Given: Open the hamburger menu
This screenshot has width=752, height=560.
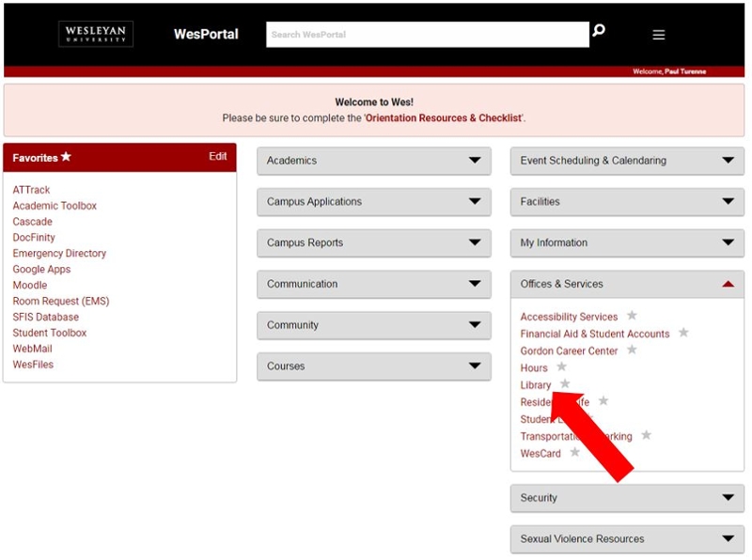Looking at the screenshot, I should [x=659, y=35].
